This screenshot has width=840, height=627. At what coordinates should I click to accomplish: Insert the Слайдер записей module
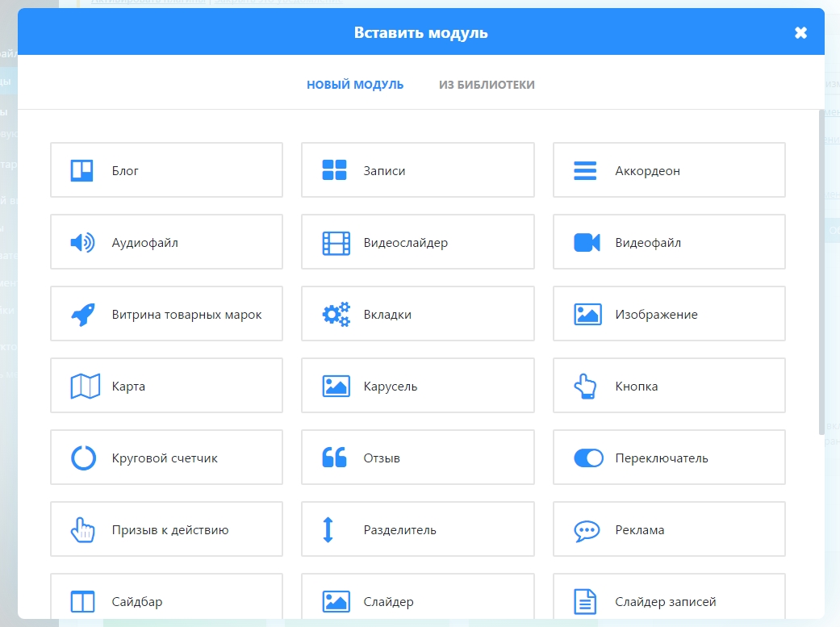coord(668,601)
